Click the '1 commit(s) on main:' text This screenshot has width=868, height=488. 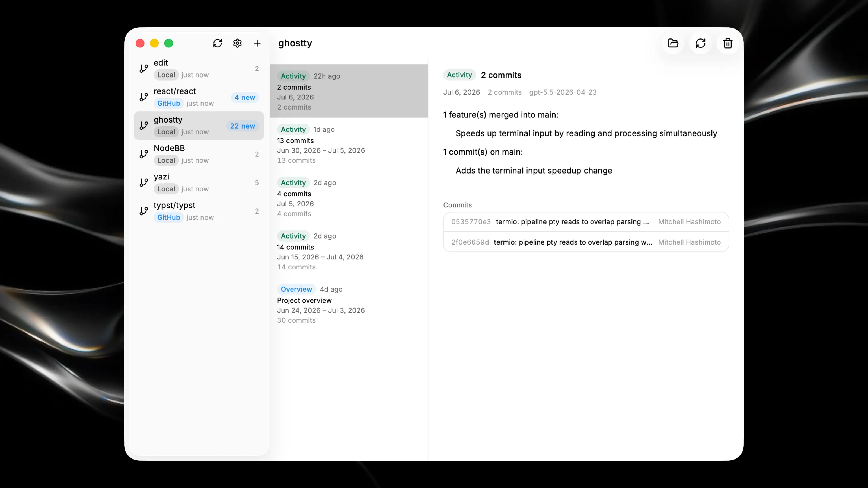coord(483,152)
